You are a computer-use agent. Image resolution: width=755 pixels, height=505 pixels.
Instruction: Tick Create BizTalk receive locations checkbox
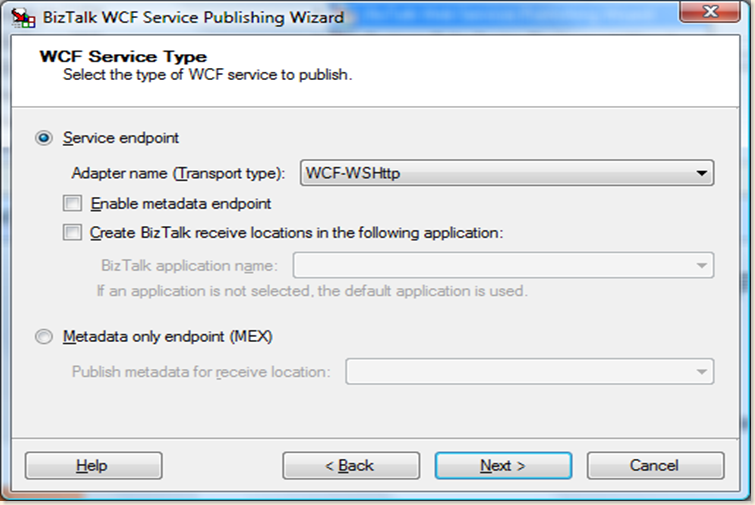pyautogui.click(x=72, y=233)
